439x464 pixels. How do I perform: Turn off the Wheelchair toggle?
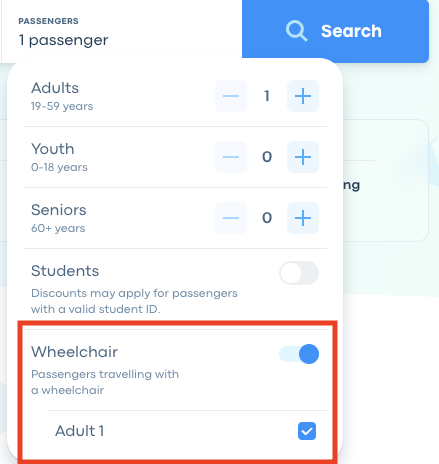click(x=299, y=354)
